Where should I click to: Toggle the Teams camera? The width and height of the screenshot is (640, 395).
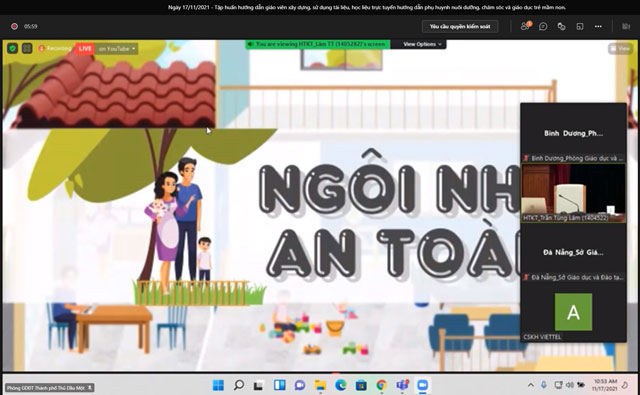coord(626,27)
